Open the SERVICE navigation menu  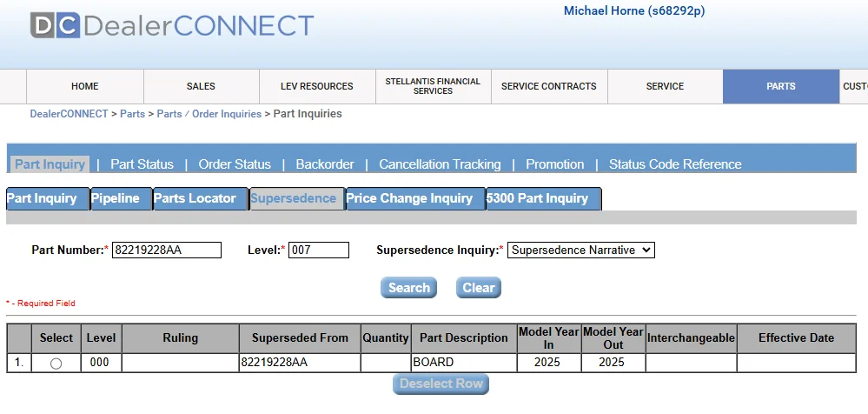pyautogui.click(x=665, y=86)
